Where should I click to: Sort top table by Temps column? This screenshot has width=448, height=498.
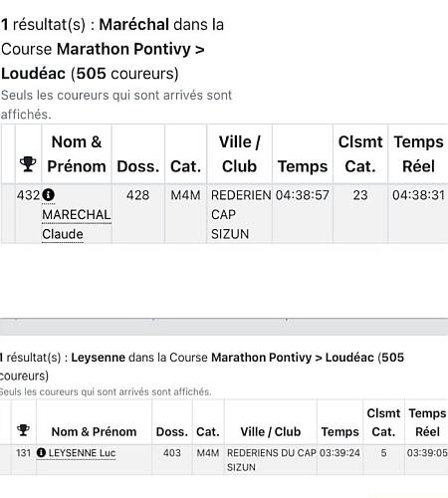pyautogui.click(x=303, y=166)
